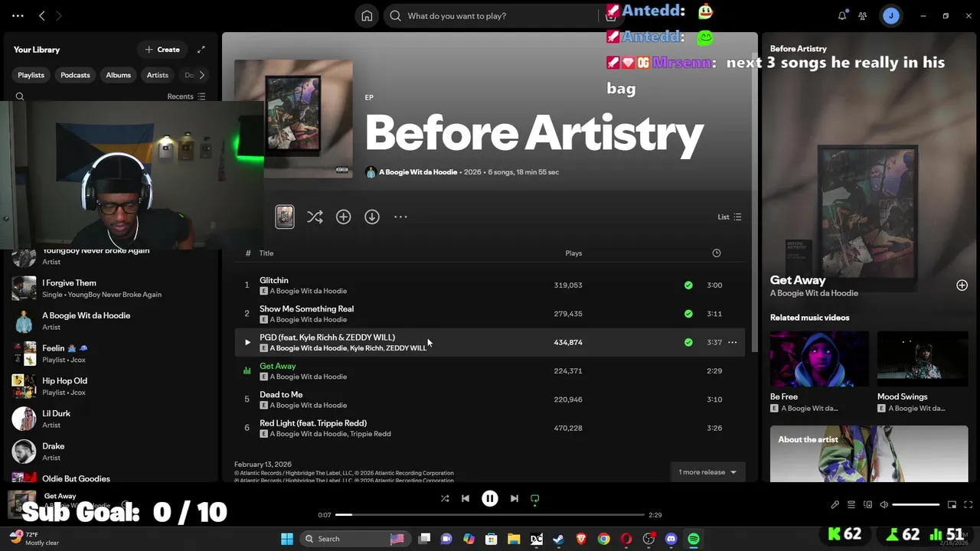980x551 pixels.
Task: Pause playback
Action: 490,498
